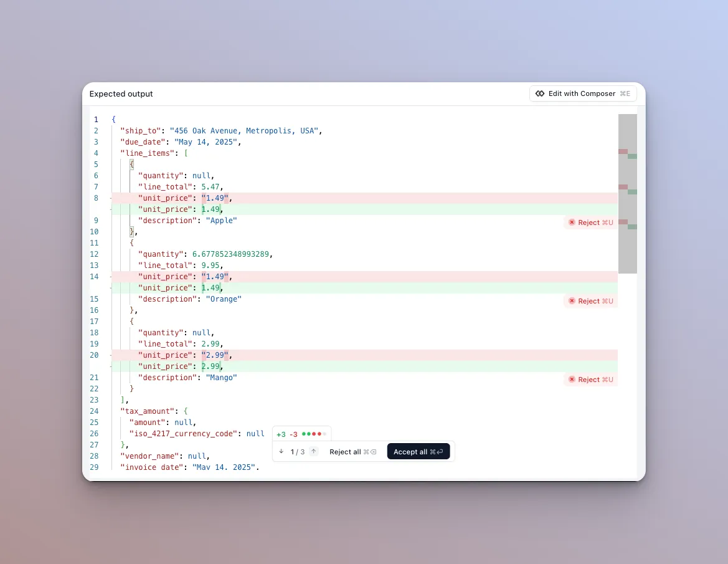Click the minimap scrollbar thumb

tap(627, 193)
